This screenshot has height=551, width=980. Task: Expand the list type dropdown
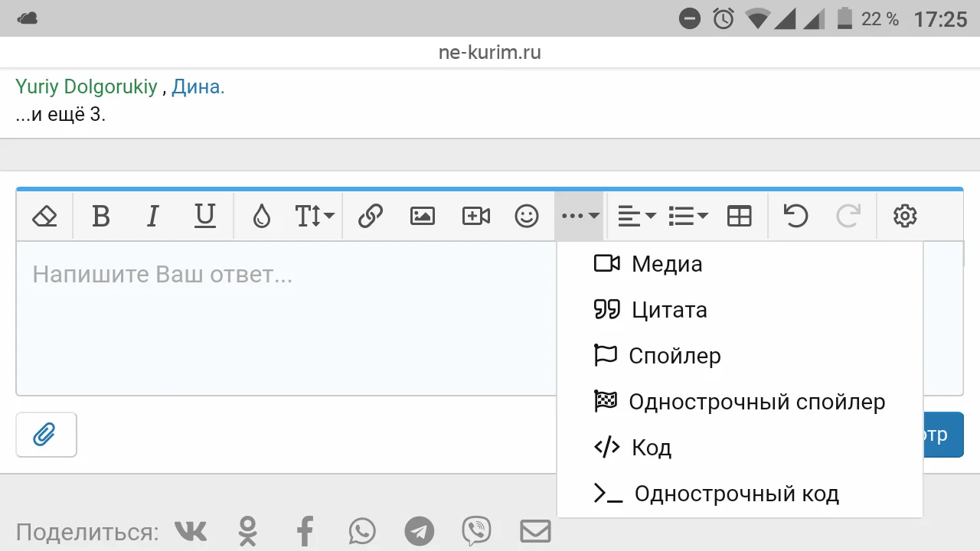[x=688, y=217]
